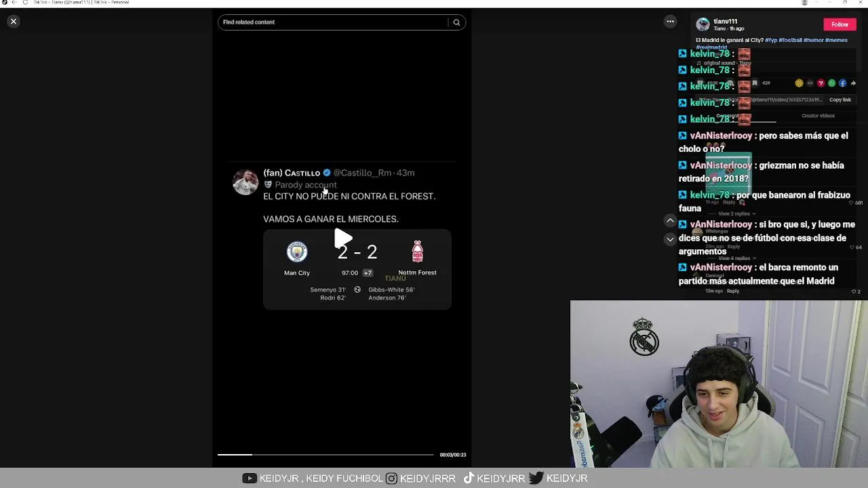Image resolution: width=868 pixels, height=488 pixels.
Task: Expand View 4 replies
Action: coord(736,258)
